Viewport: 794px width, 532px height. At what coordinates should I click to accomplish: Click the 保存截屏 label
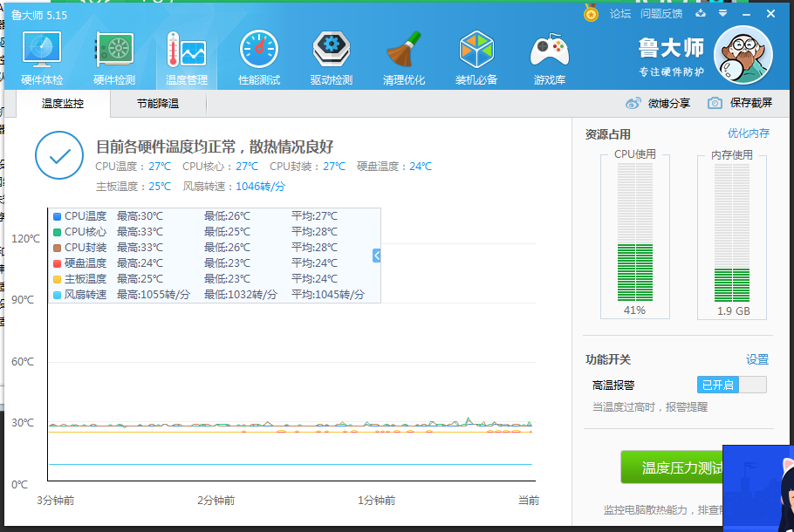point(751,103)
